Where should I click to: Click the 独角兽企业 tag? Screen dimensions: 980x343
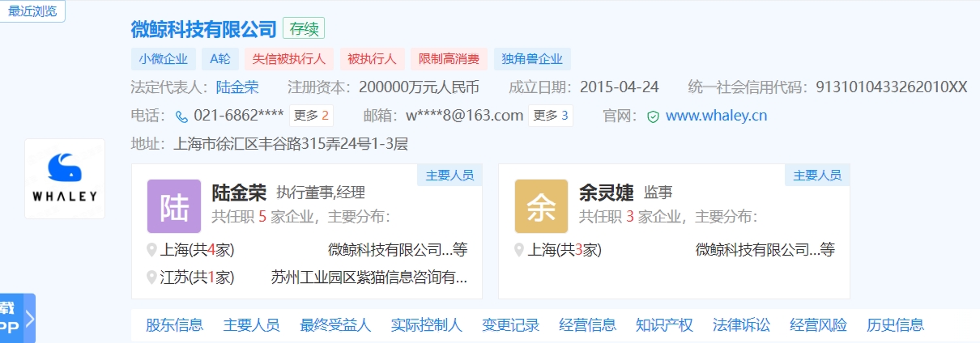click(x=532, y=59)
